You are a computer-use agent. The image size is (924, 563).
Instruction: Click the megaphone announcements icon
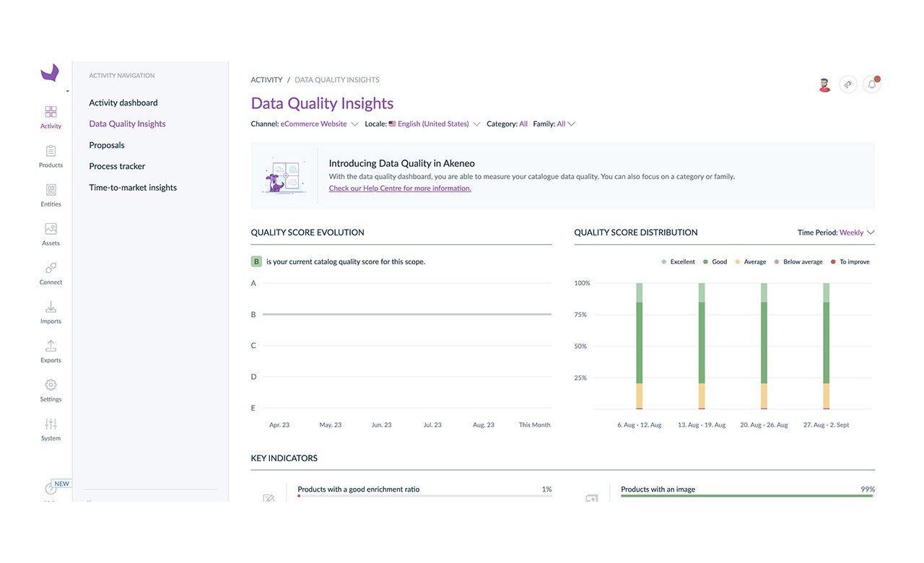click(x=848, y=84)
